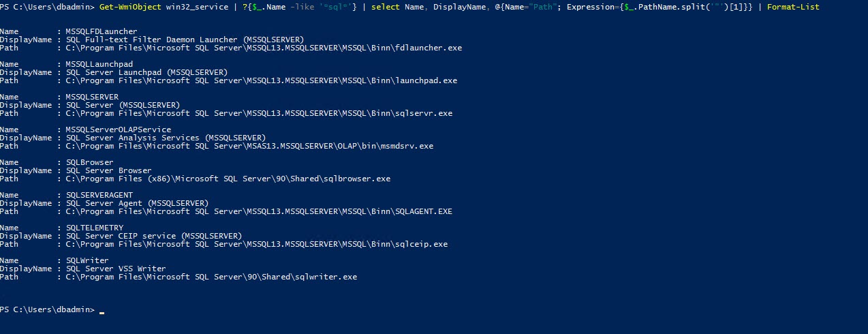The image size is (868, 334).
Task: Click the sqlbrowser.exe path line
Action: click(228, 179)
